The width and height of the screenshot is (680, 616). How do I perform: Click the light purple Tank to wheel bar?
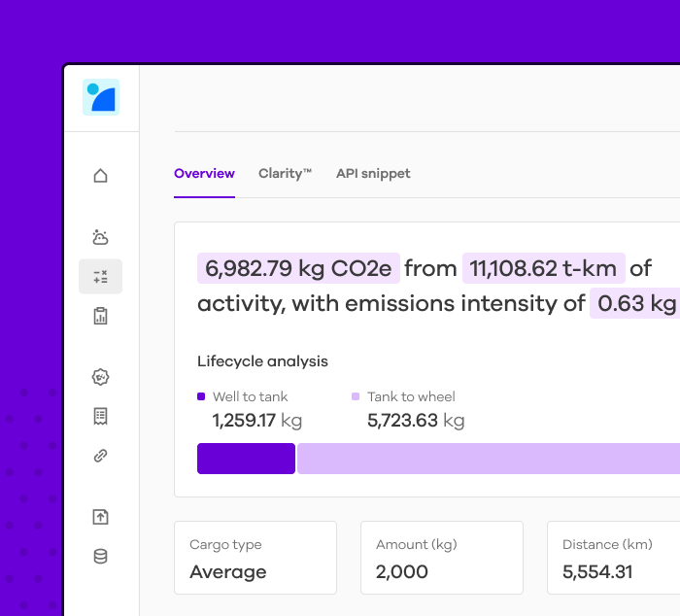point(489,459)
